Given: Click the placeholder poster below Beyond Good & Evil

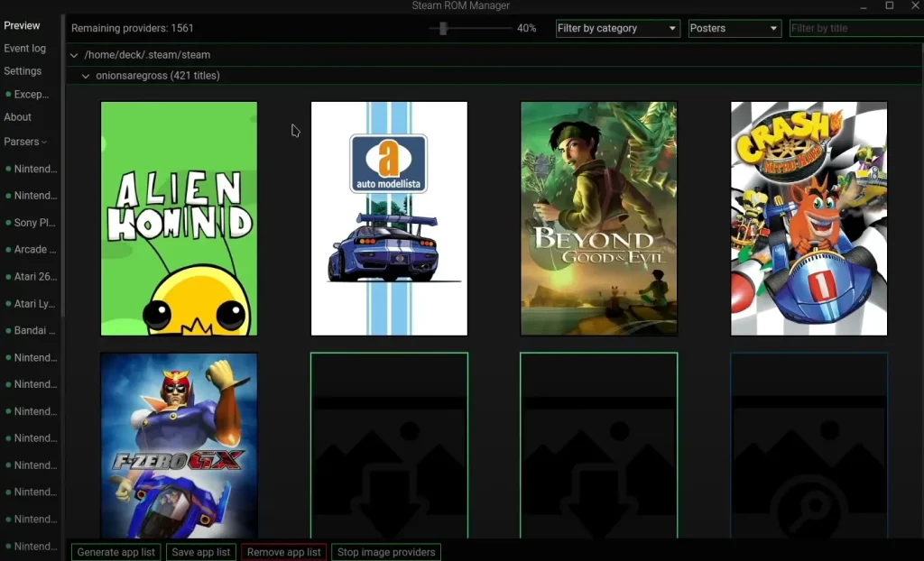Looking at the screenshot, I should point(599,446).
